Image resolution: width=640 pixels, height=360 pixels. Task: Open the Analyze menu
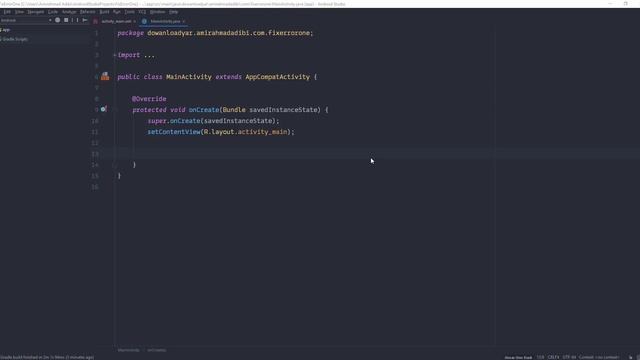tap(69, 12)
